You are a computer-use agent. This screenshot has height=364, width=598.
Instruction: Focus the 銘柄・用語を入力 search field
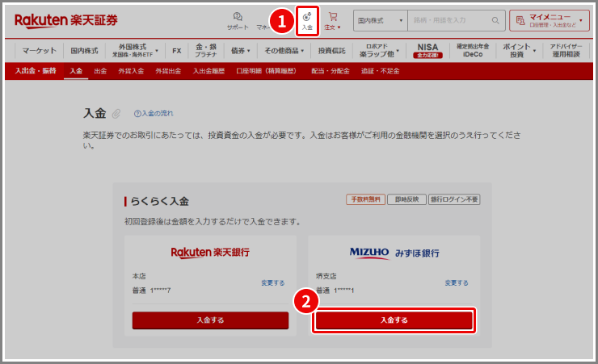(449, 20)
